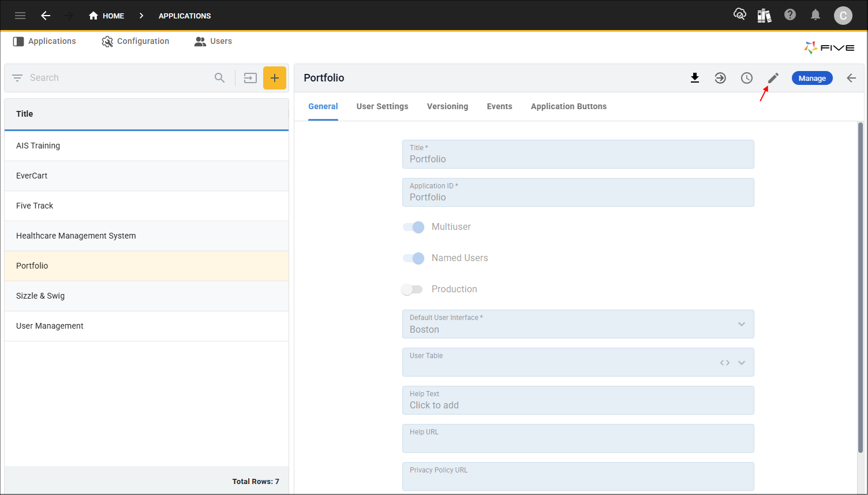868x495 pixels.
Task: Add a new application with plus button
Action: [275, 78]
